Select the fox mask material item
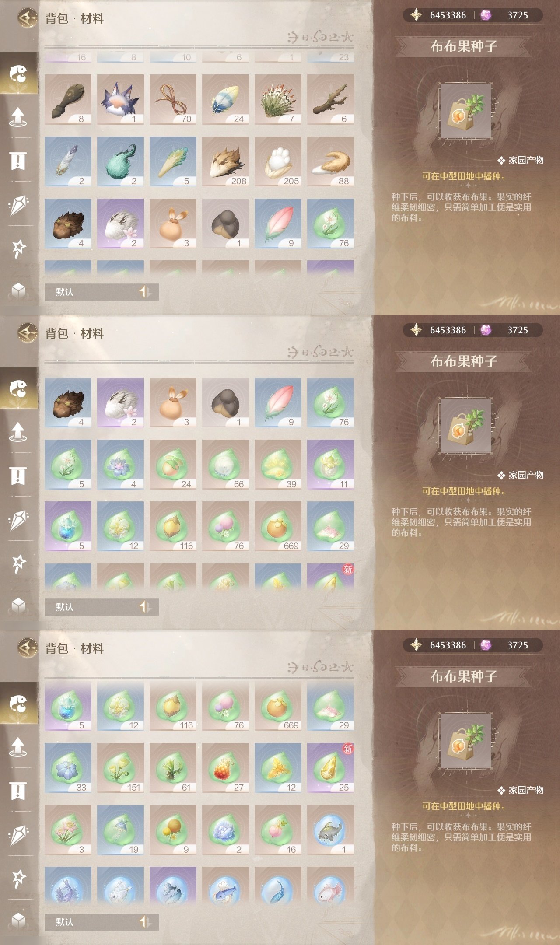560x945 pixels. (120, 99)
